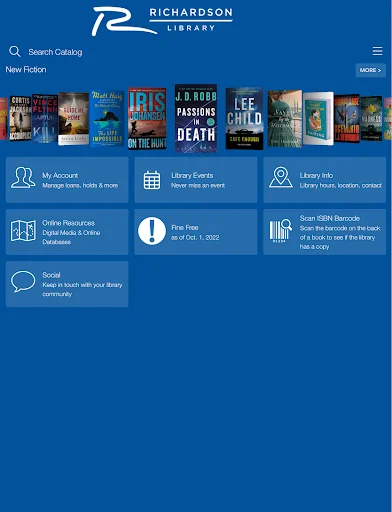Select The Life Impossible book cover
Screen dimensions: 392x512
click(107, 118)
